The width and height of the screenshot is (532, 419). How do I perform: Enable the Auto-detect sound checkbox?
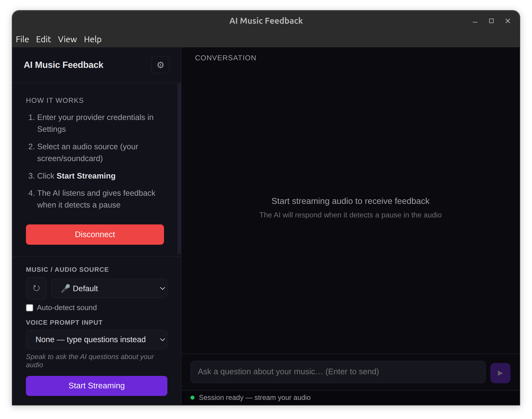click(x=30, y=307)
